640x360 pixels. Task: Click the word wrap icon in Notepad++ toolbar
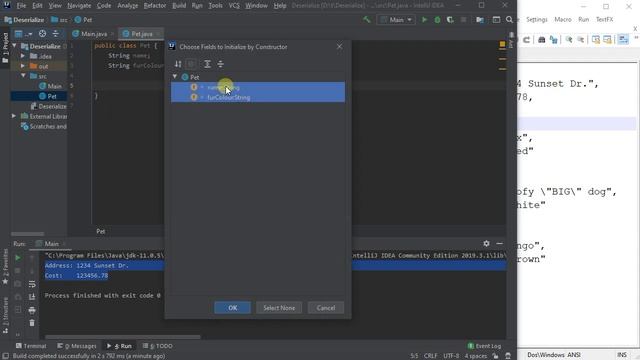click(x=623, y=40)
